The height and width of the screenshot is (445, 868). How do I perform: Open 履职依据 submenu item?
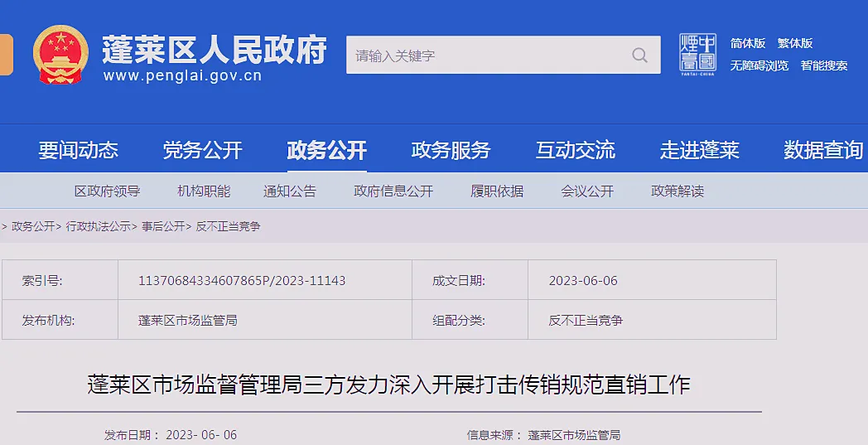(x=497, y=191)
